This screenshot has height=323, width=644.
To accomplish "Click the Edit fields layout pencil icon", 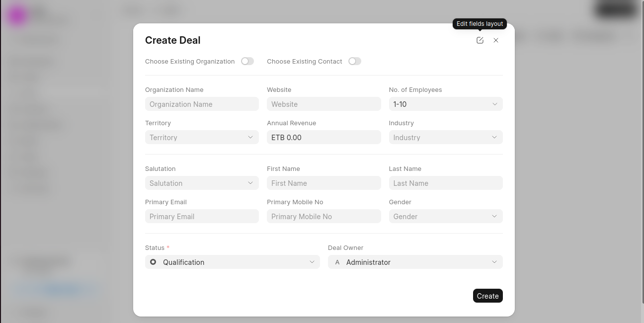I will pyautogui.click(x=480, y=40).
